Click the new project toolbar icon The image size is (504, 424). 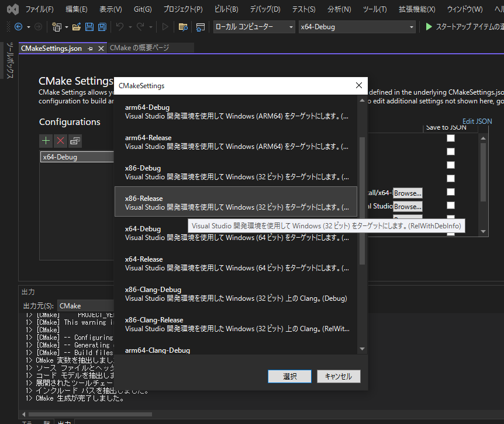[x=57, y=27]
